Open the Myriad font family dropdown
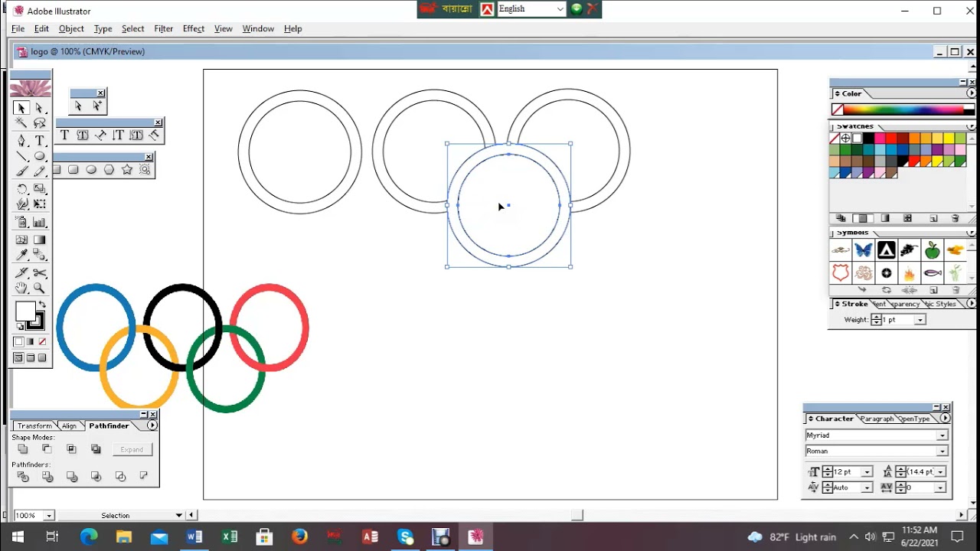Viewport: 980px width, 551px height. tap(942, 435)
